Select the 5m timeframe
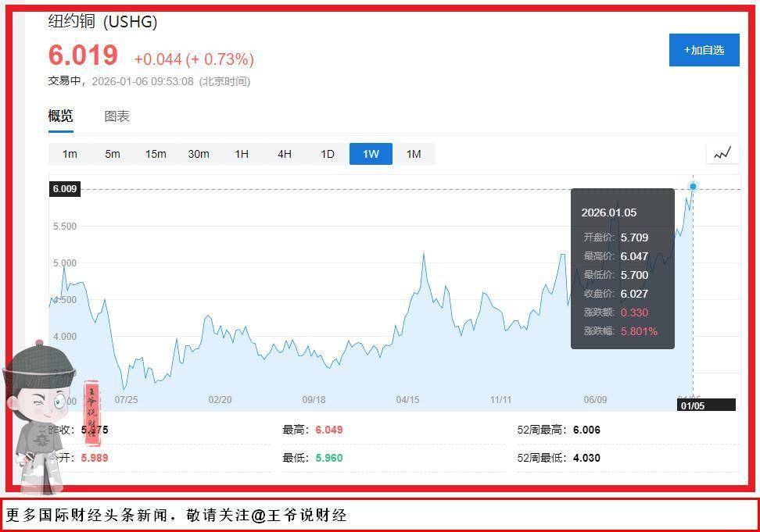Image resolution: width=760 pixels, height=532 pixels. click(113, 154)
